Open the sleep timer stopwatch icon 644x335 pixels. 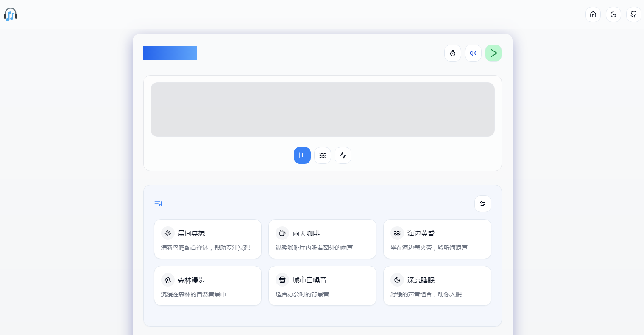[x=453, y=53]
